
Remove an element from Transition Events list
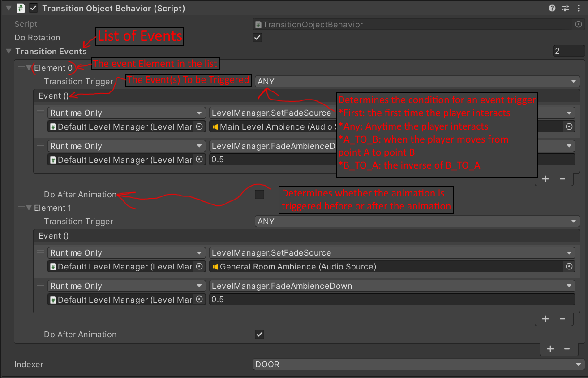pos(567,349)
